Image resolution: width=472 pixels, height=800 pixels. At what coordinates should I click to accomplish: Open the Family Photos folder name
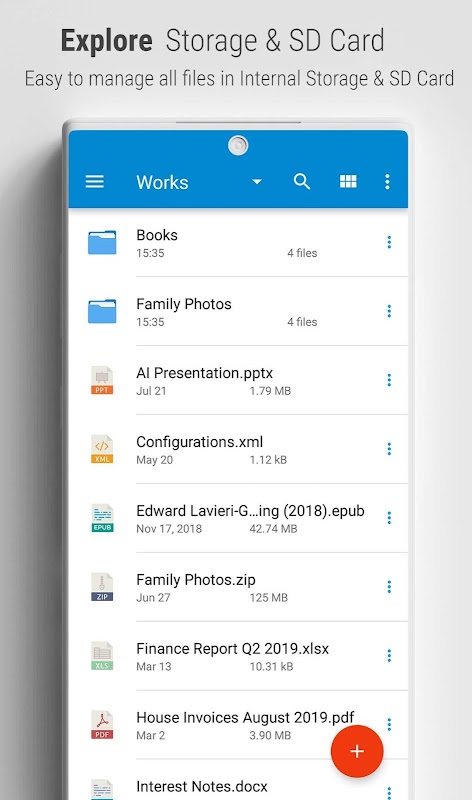click(184, 304)
